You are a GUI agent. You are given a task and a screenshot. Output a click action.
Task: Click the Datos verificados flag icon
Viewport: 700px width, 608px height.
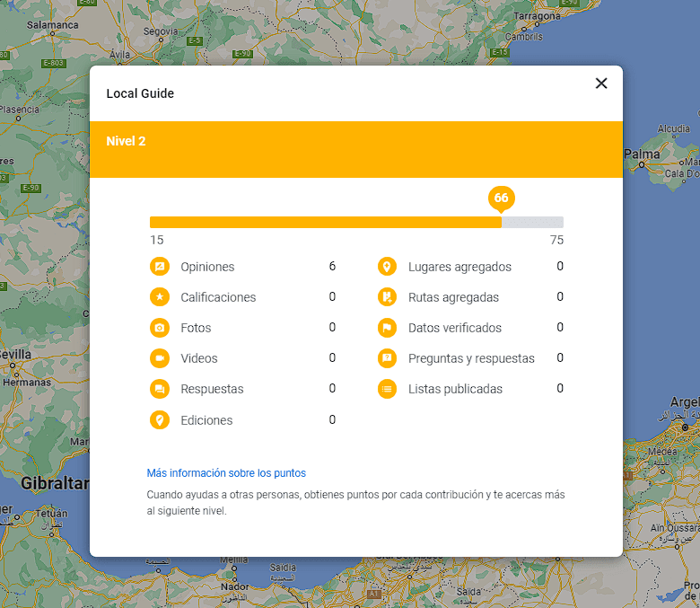387,328
